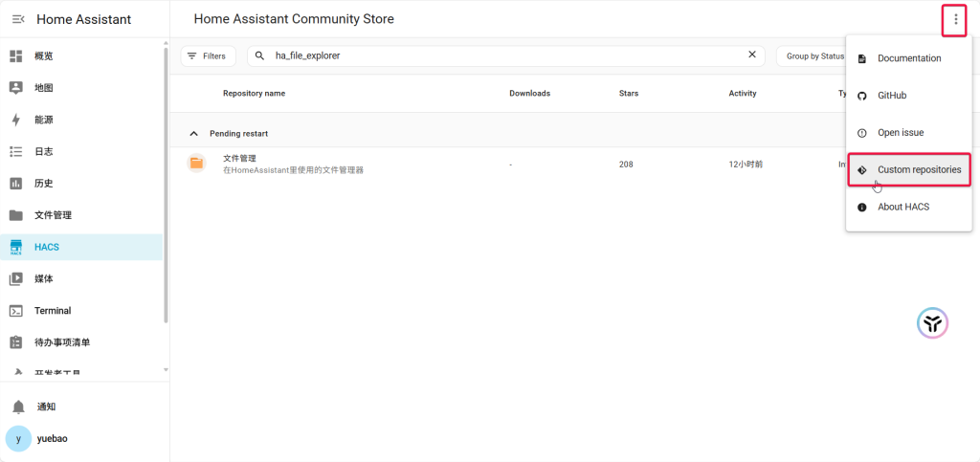Click the floating colorful assistant icon

pos(932,322)
